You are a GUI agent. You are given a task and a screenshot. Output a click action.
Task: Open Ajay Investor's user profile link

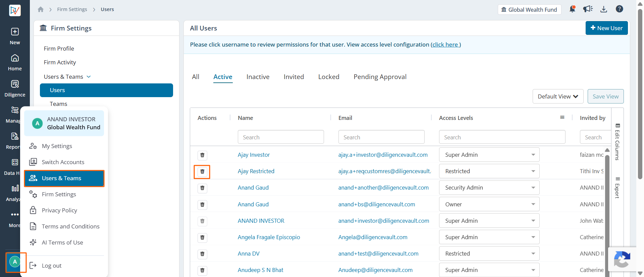tap(254, 155)
